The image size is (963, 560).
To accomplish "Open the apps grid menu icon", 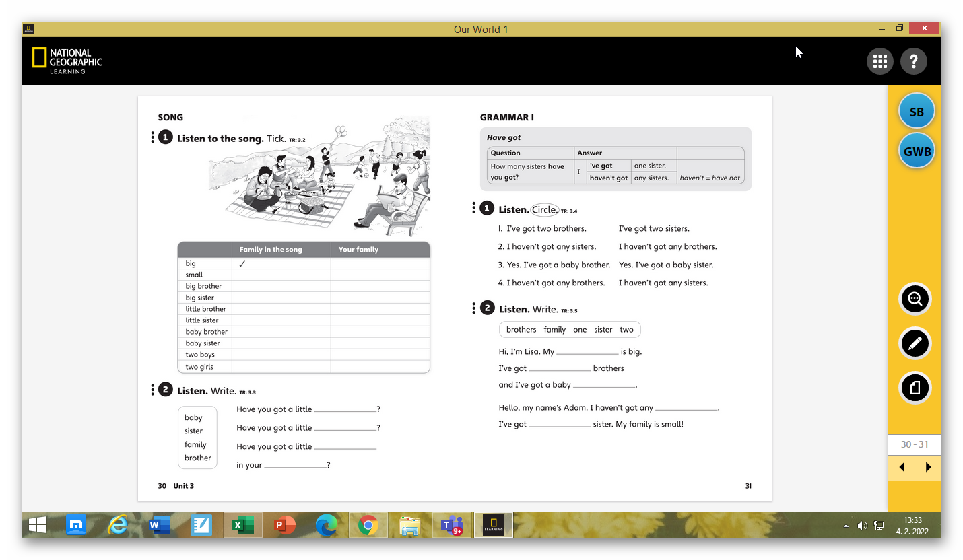I will click(x=879, y=61).
